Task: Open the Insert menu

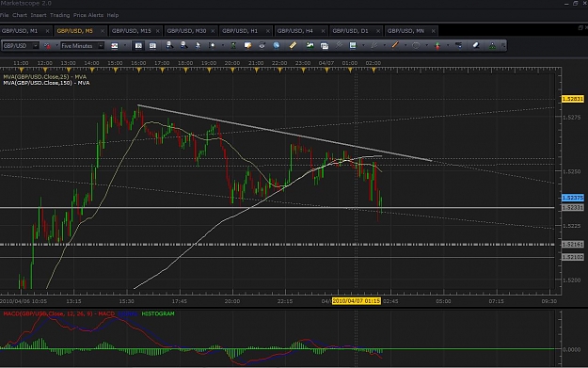Action: tap(39, 15)
